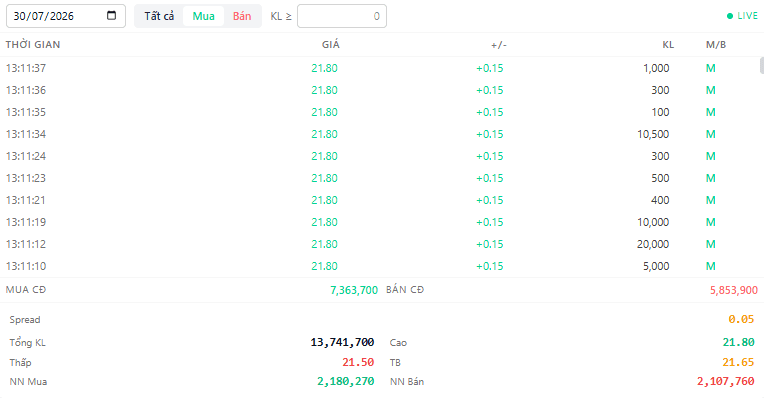Click the volume 1,000 cell

[656, 68]
